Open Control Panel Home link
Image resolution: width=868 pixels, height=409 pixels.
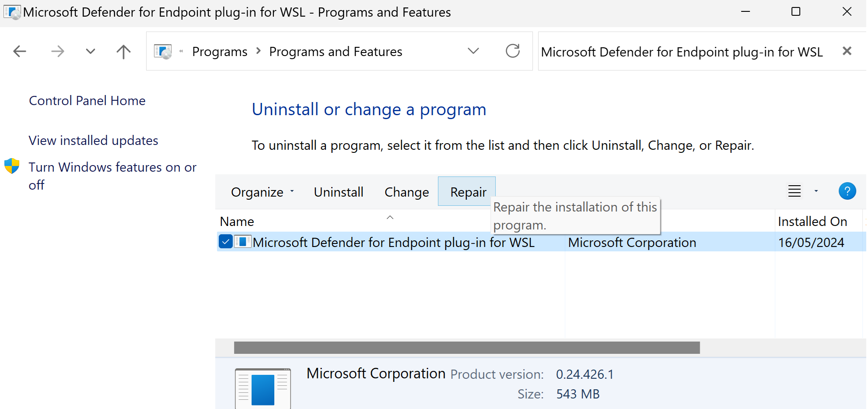[x=87, y=101]
